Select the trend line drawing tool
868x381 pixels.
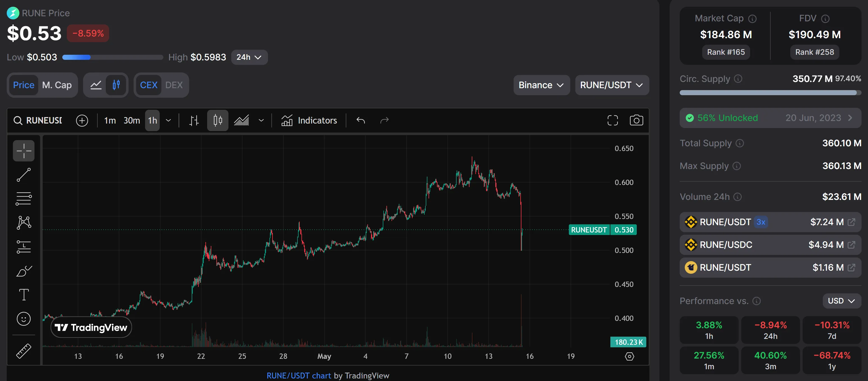(x=24, y=175)
